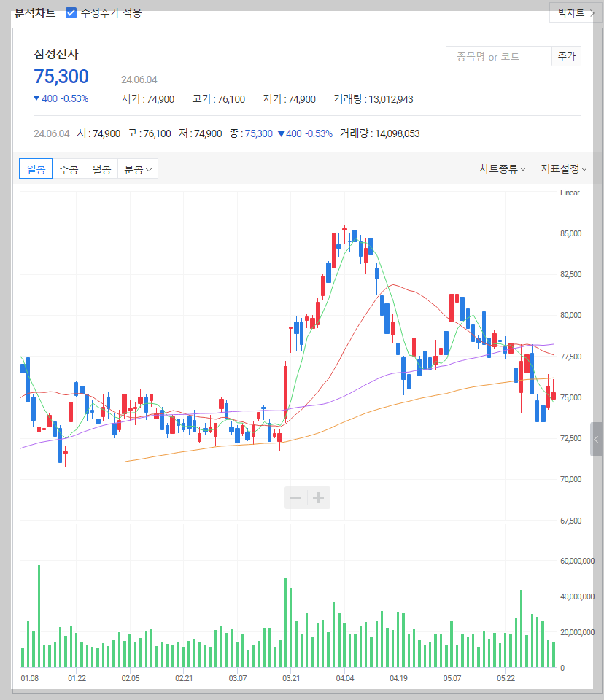Click the 01.08 date axis label
Screen dimensions: 604x700
[29, 678]
